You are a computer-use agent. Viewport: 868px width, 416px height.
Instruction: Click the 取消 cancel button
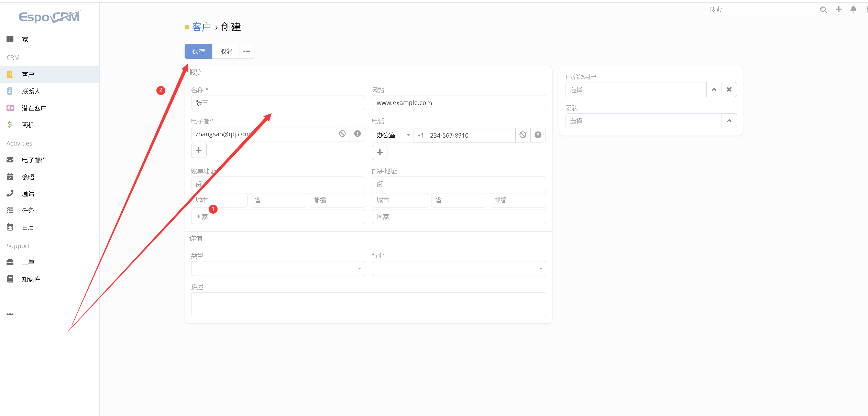pyautogui.click(x=226, y=51)
